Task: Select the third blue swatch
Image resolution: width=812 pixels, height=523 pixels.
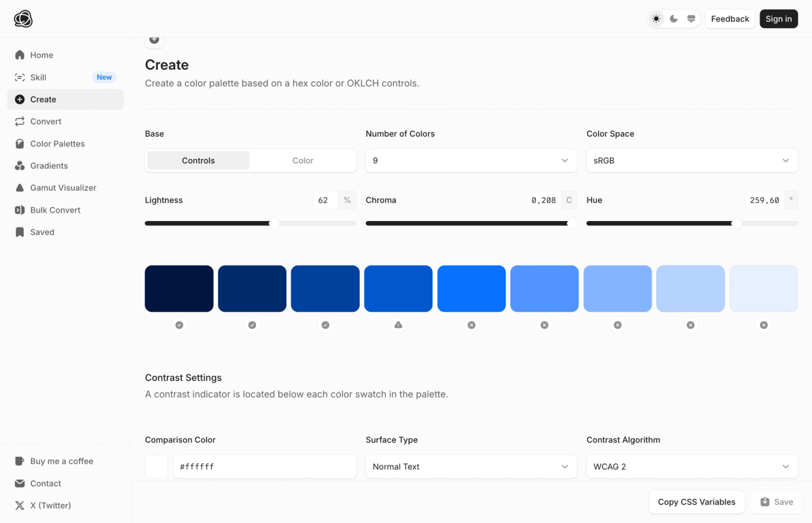Action: pyautogui.click(x=325, y=288)
